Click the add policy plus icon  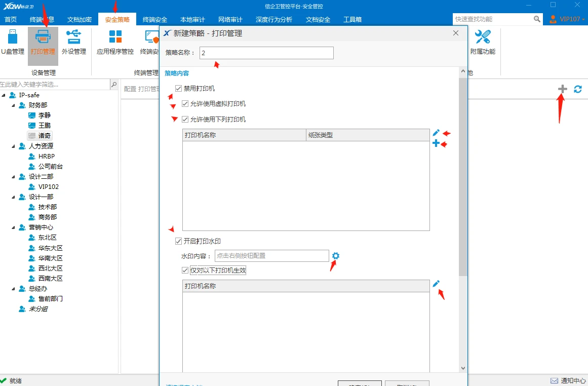(562, 89)
